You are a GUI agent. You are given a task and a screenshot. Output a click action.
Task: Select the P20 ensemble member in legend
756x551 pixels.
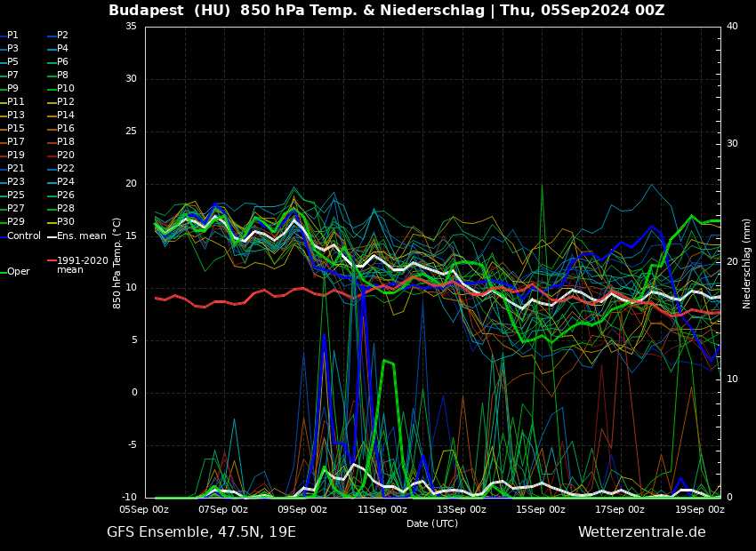click(x=66, y=156)
